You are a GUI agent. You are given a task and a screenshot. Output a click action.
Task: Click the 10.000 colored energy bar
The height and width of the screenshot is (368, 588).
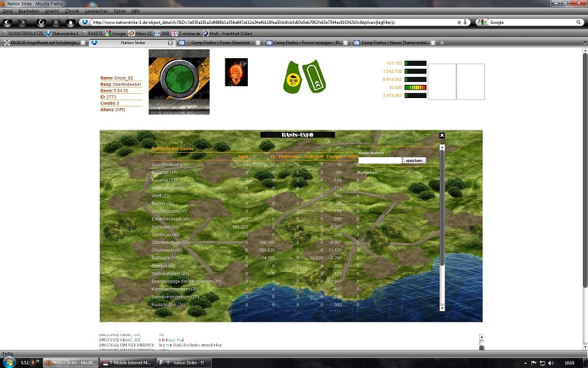(x=416, y=88)
